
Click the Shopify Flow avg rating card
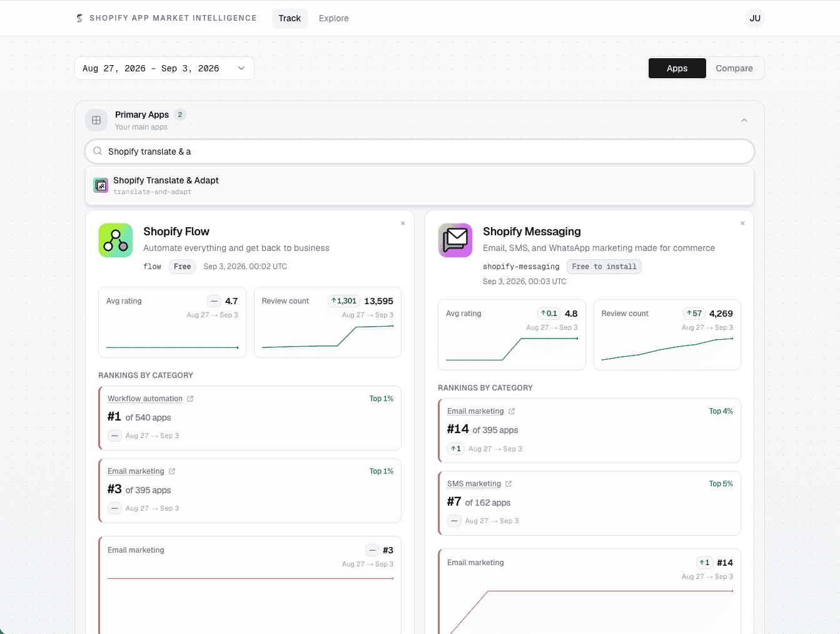click(x=172, y=322)
